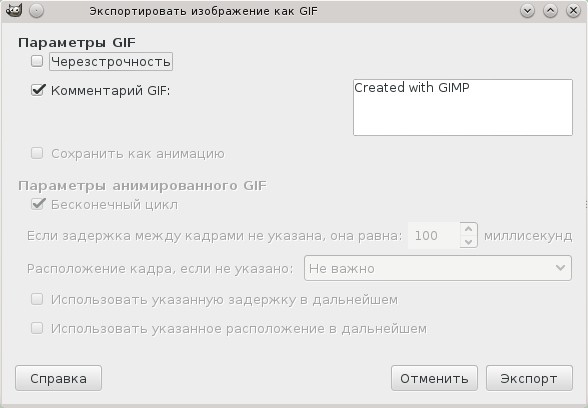The height and width of the screenshot is (408, 588).
Task: Tick the Сохранить как анимацию checkbox
Action: (37, 153)
